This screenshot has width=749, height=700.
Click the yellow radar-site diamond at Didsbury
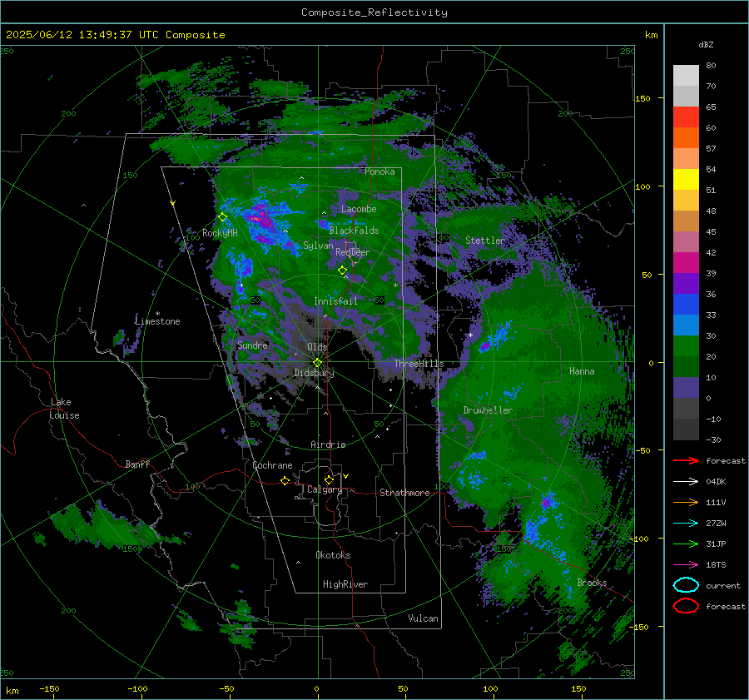pyautogui.click(x=317, y=363)
